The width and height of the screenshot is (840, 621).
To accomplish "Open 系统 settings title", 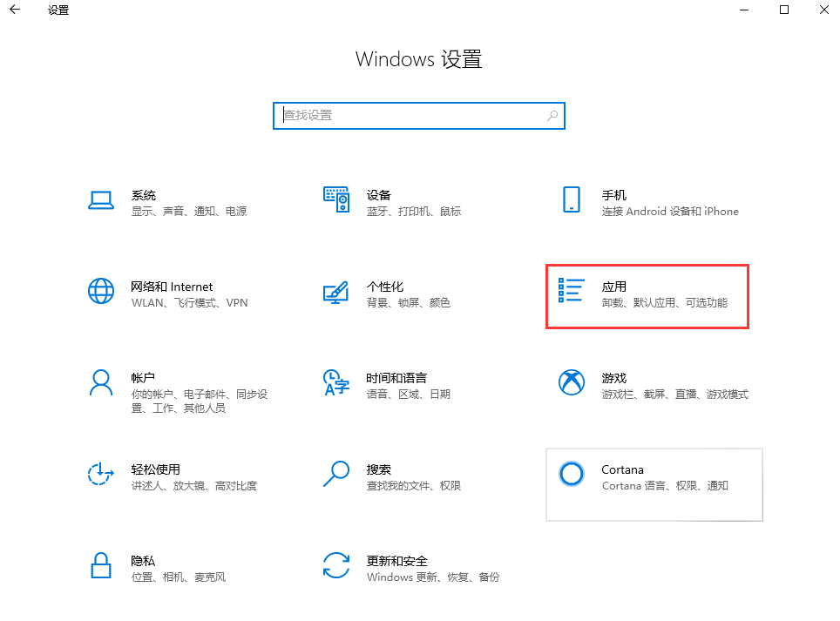I will [x=144, y=195].
